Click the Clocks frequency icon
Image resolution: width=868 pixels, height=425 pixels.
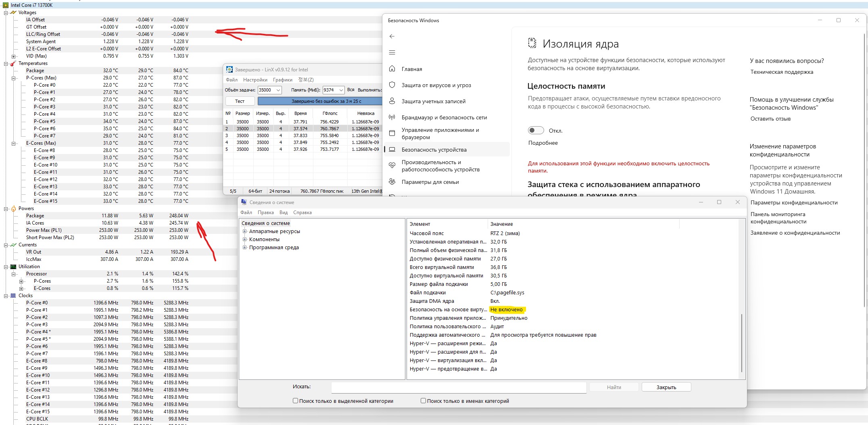click(13, 296)
